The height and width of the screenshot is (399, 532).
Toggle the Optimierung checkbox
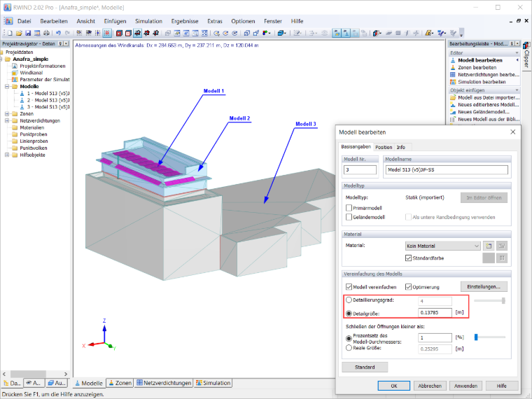click(409, 287)
